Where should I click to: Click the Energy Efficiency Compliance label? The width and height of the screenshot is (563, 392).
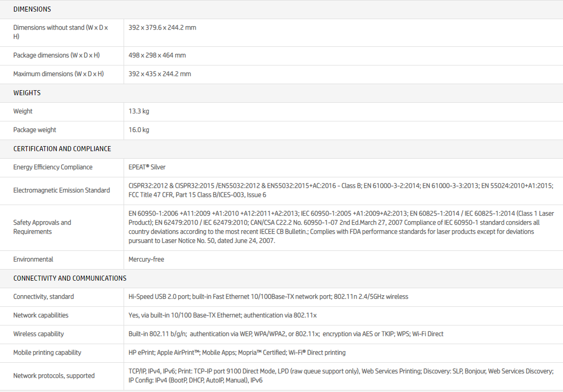(x=53, y=167)
